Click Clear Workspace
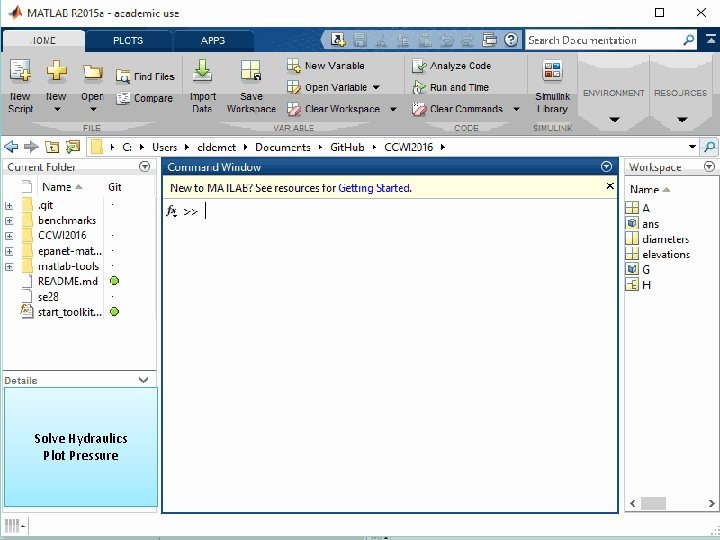This screenshot has height=540, width=720. tap(333, 109)
